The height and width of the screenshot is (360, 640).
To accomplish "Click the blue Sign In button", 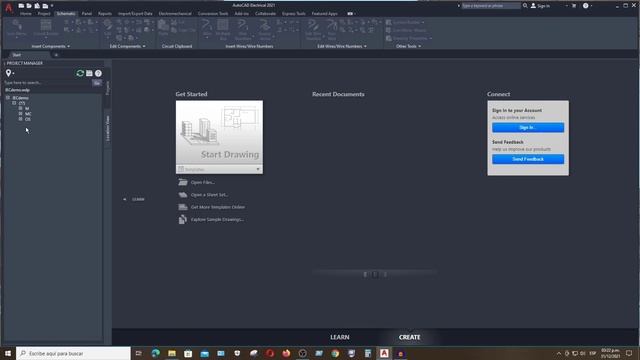I will point(528,127).
